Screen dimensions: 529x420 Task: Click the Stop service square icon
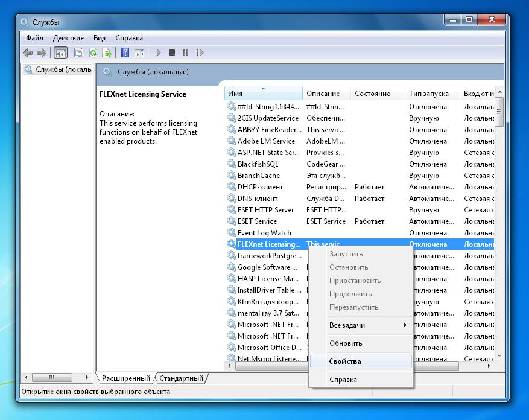[172, 52]
